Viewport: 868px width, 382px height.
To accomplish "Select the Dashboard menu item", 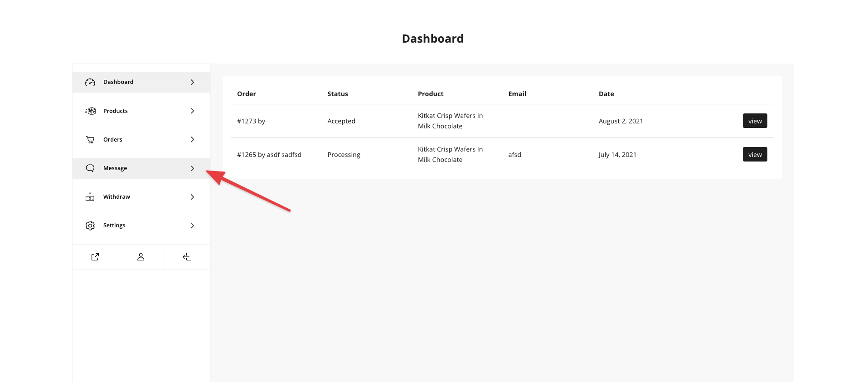I will coord(118,82).
